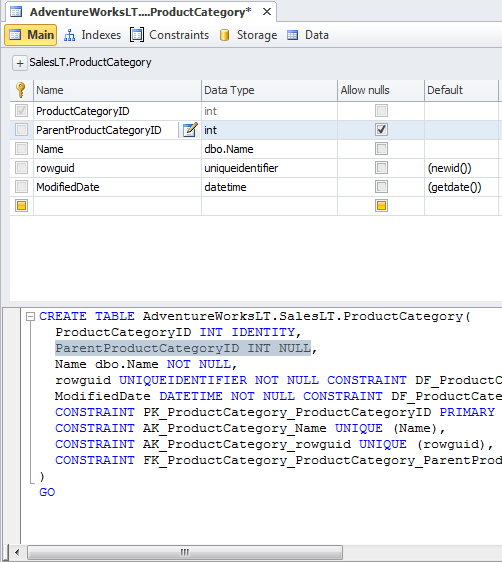Viewport: 502px width, 562px height.
Task: Collapse the CREATE TABLE code block
Action: (30, 316)
